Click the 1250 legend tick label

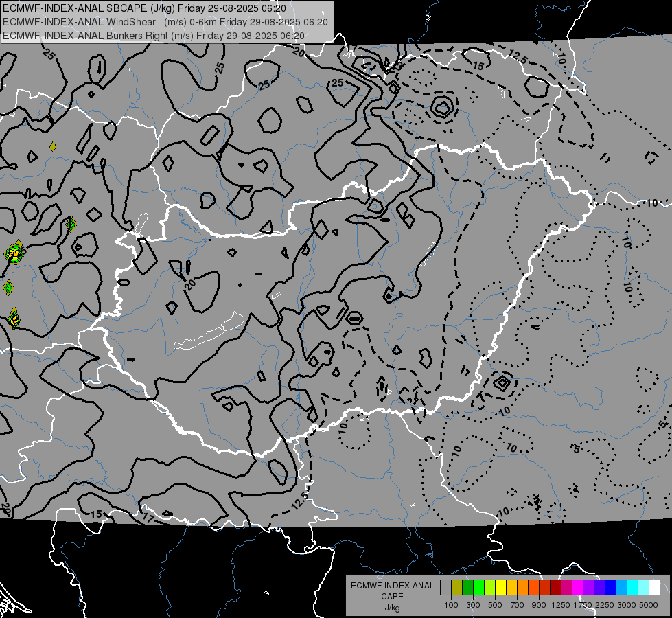561,605
